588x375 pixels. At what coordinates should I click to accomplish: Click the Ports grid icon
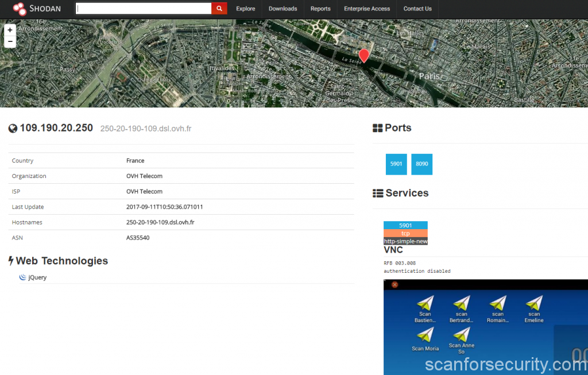click(x=377, y=128)
